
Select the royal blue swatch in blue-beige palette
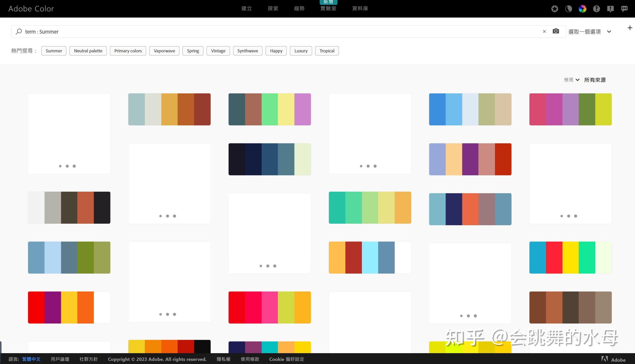tap(437, 109)
